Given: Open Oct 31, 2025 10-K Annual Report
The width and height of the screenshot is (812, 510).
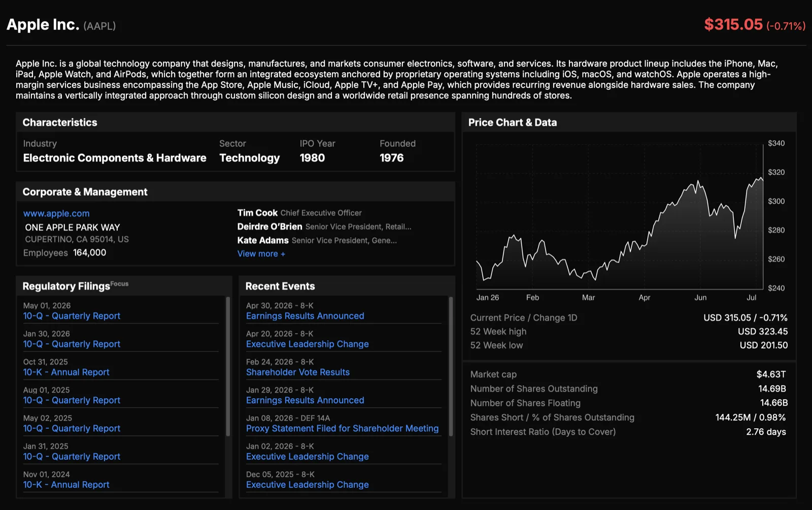Looking at the screenshot, I should [x=66, y=372].
